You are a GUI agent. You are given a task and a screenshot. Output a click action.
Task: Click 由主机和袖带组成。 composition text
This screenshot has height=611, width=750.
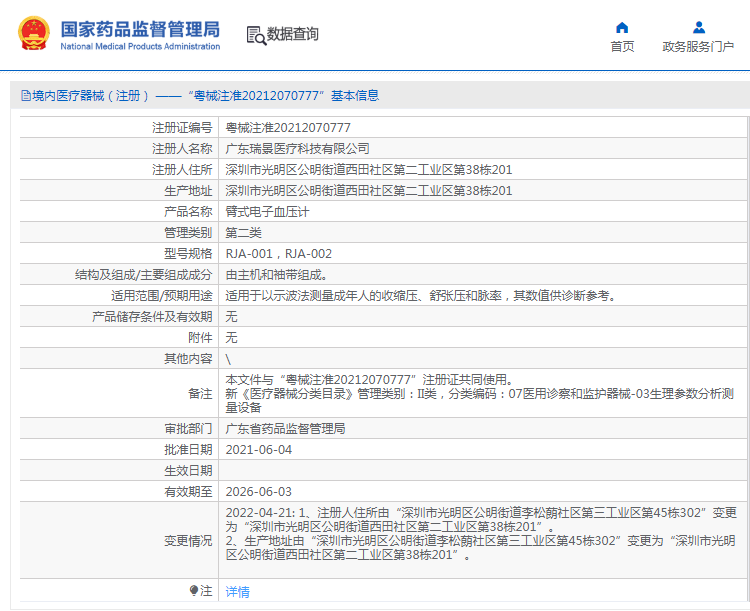276,275
